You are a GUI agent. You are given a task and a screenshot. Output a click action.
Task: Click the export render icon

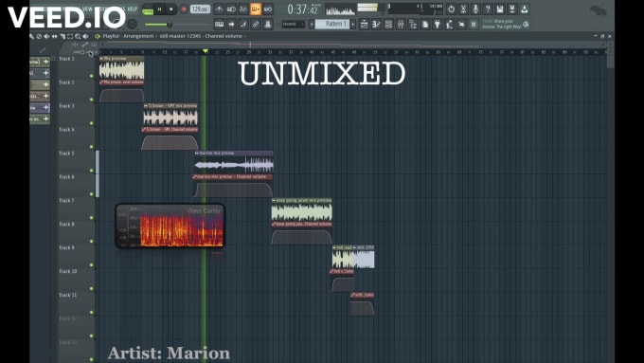point(524,9)
